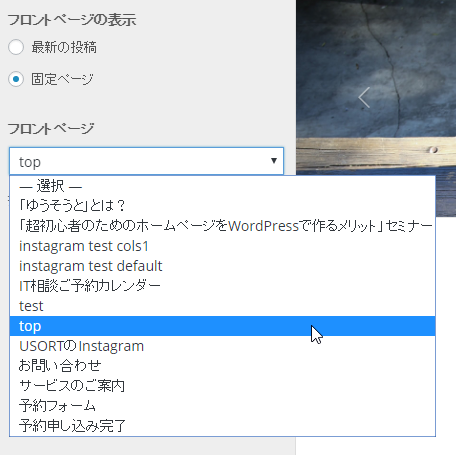This screenshot has height=455, width=456.
Task: Choose the — 選択 — placeholder option
Action: coord(222,186)
